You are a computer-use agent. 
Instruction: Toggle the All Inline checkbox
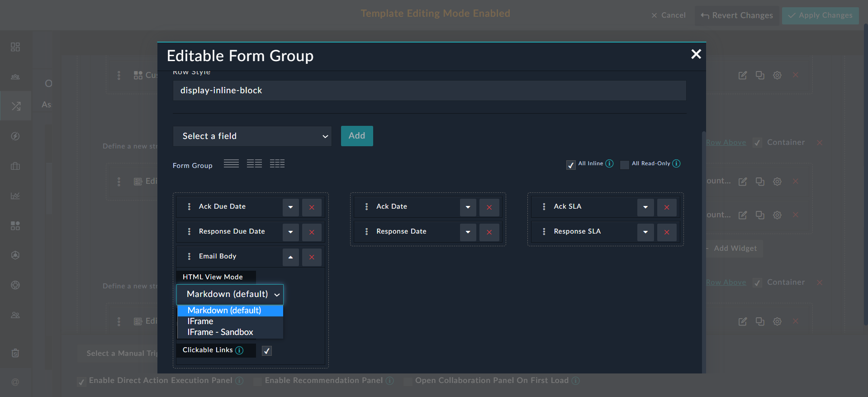[x=571, y=165]
